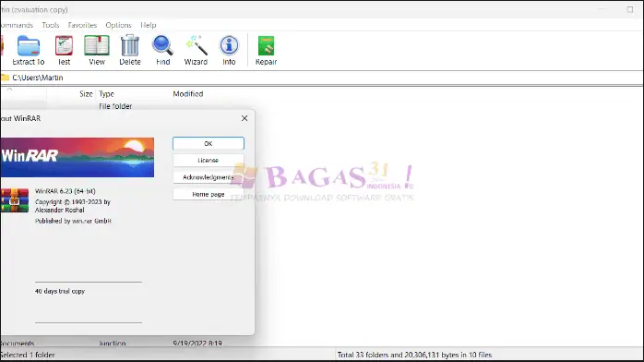This screenshot has width=644, height=362.
Task: Open the Commands menu
Action: [x=17, y=25]
